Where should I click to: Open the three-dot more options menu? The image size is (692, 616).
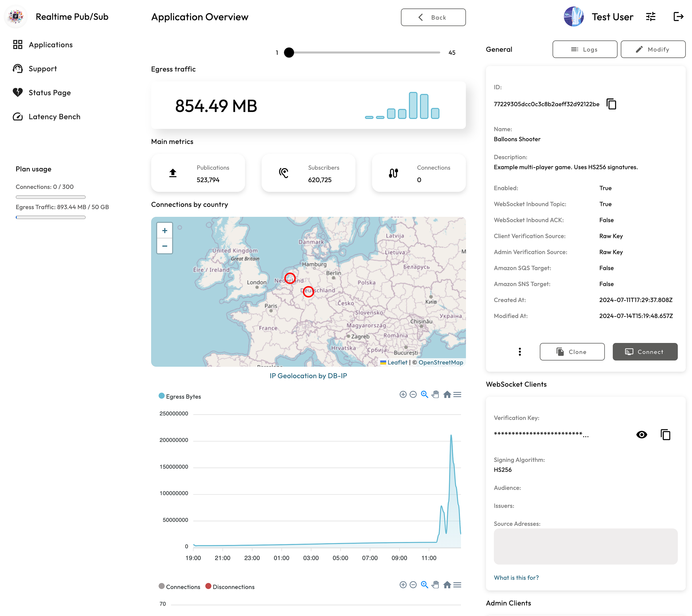pyautogui.click(x=520, y=352)
